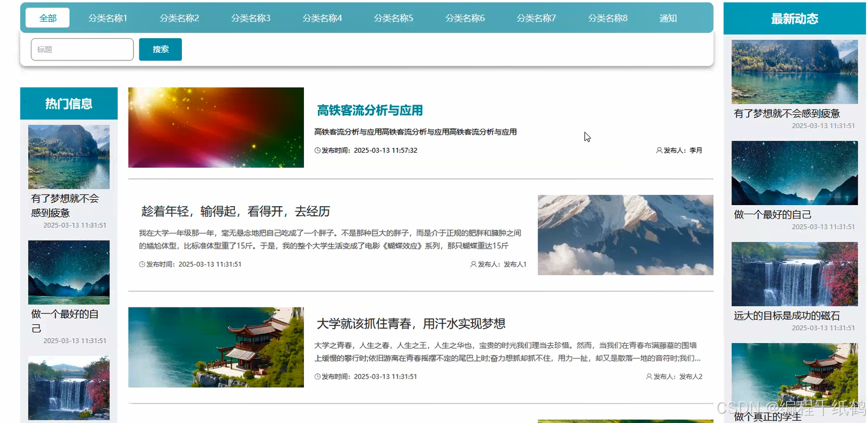Open the lakeside pavilion thumbnail in article list
868x423 pixels.
coord(216,347)
